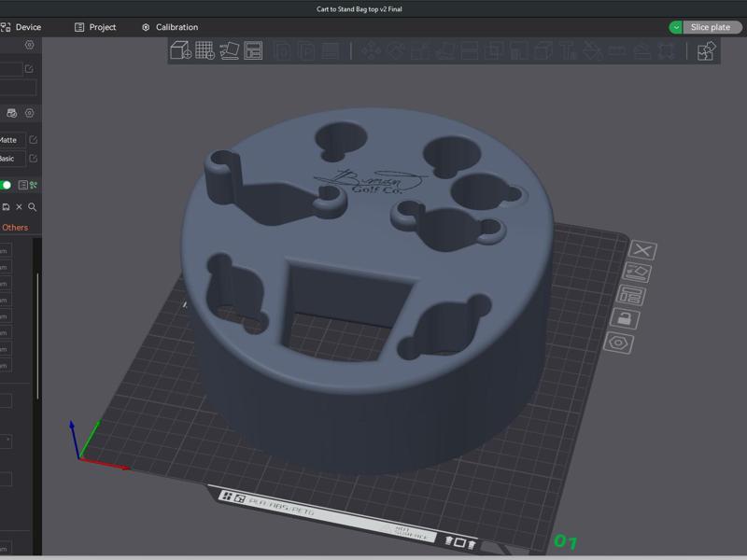Click the Auto orient toolbar icon
Image resolution: width=747 pixels, height=560 pixels.
[x=229, y=51]
